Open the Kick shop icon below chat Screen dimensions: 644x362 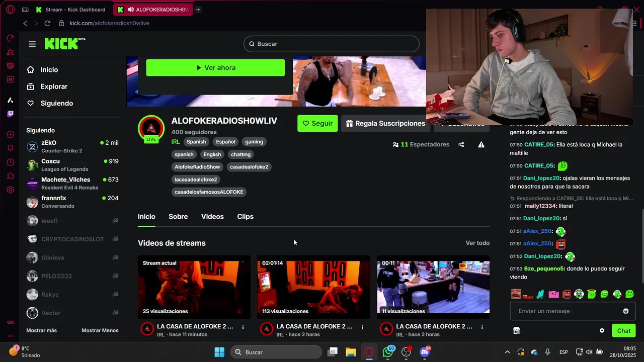coord(516,331)
